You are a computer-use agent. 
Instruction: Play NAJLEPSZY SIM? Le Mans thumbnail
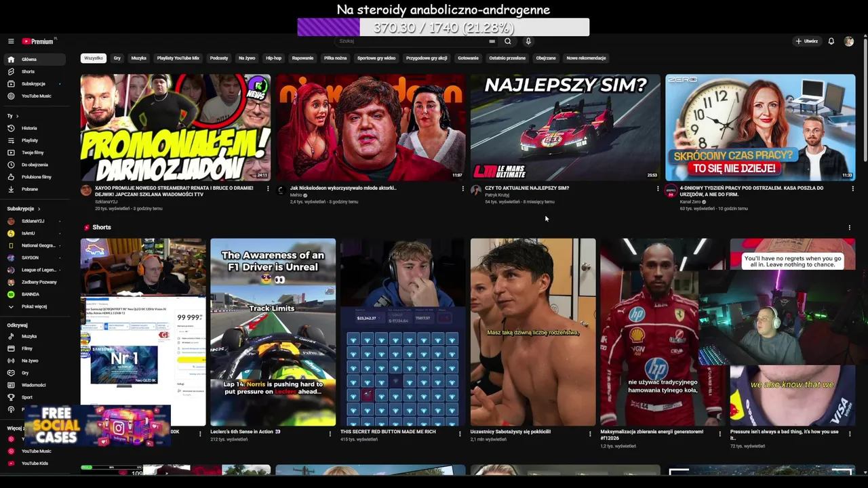click(566, 127)
